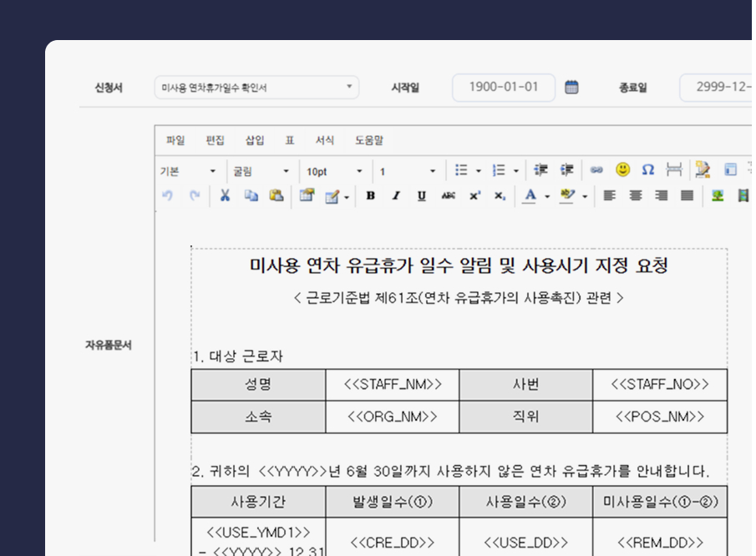756x556 pixels.
Task: Insert a hyperlink using link icon
Action: click(596, 170)
